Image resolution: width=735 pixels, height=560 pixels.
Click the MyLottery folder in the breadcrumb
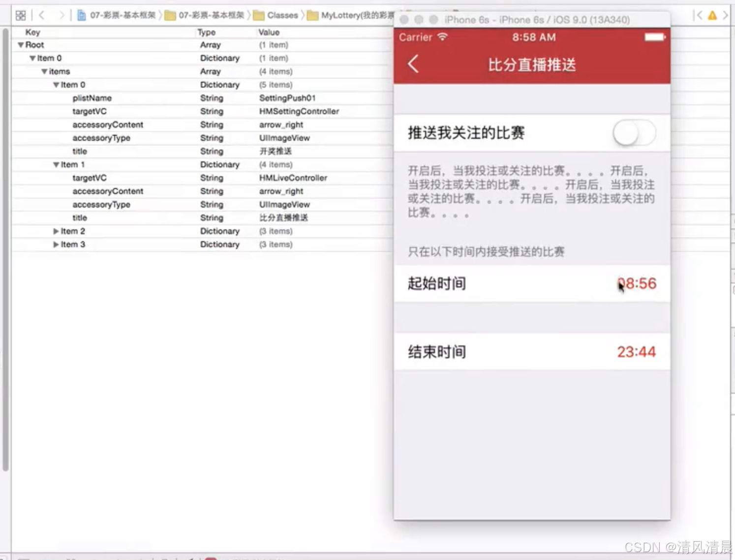(351, 15)
